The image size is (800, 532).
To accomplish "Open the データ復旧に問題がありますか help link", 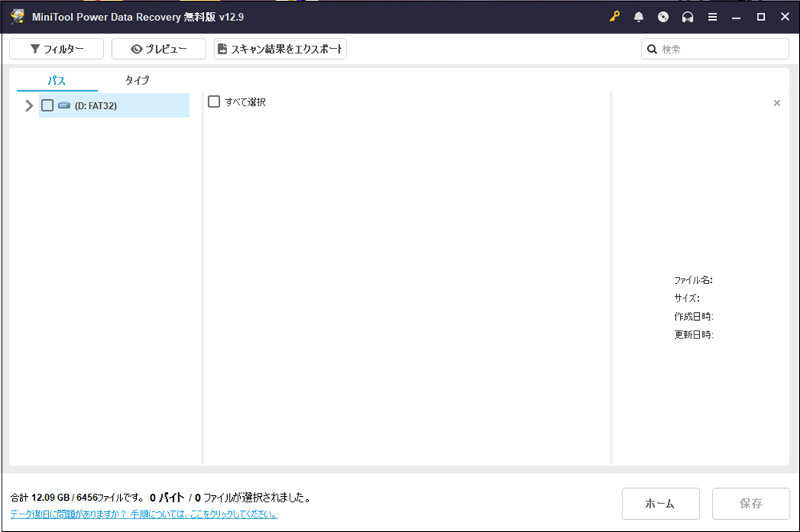I will click(144, 514).
